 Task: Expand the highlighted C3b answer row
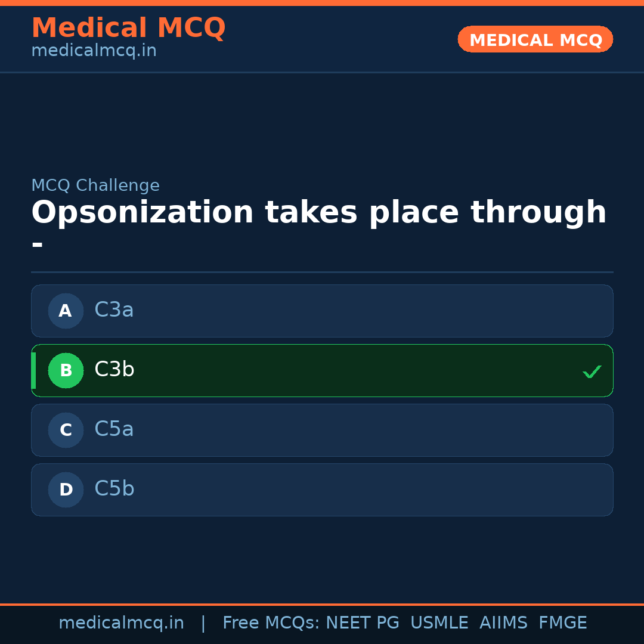click(322, 370)
